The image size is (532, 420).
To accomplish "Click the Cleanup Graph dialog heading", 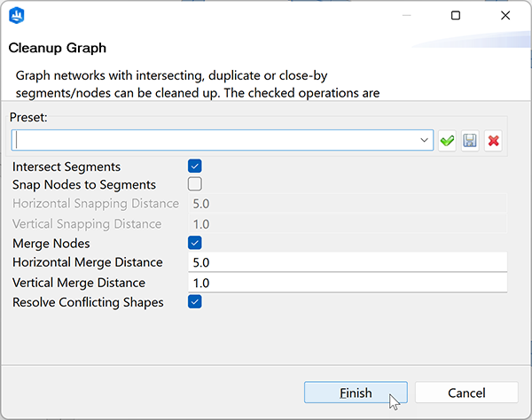I will (x=58, y=48).
